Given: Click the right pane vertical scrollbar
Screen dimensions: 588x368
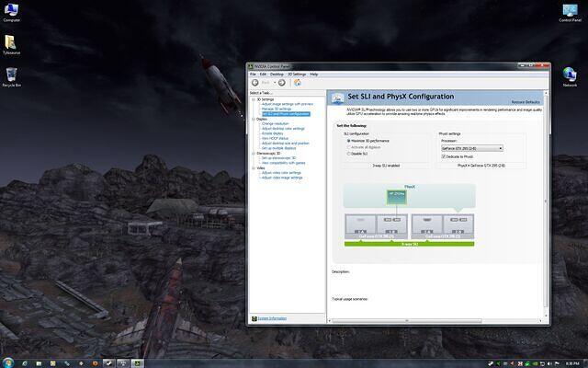Looking at the screenshot, I should coord(547,202).
